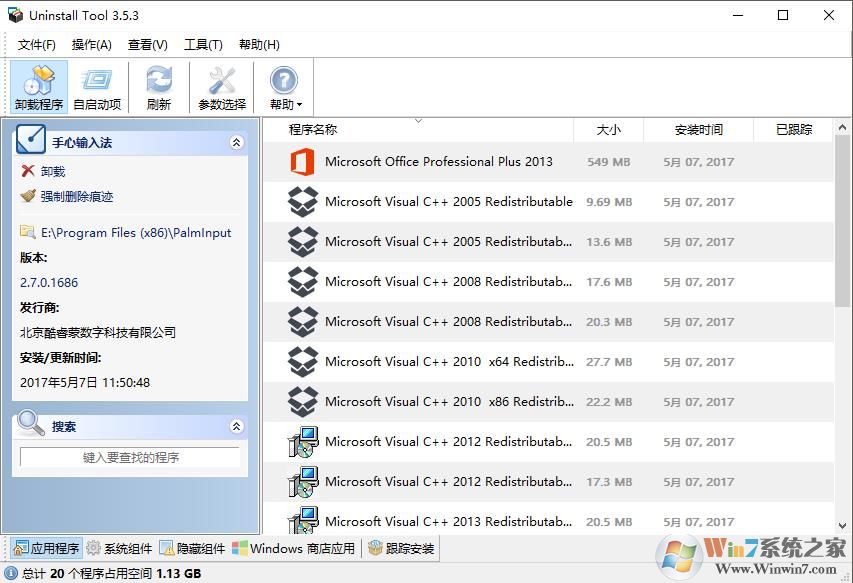Open the 查看(V) menu
This screenshot has width=853, height=583.
coord(145,44)
